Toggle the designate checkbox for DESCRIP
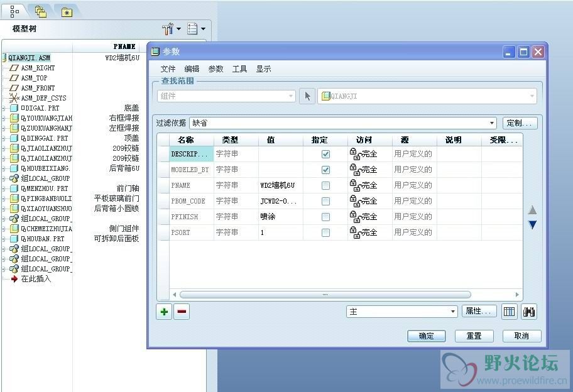 [325, 154]
